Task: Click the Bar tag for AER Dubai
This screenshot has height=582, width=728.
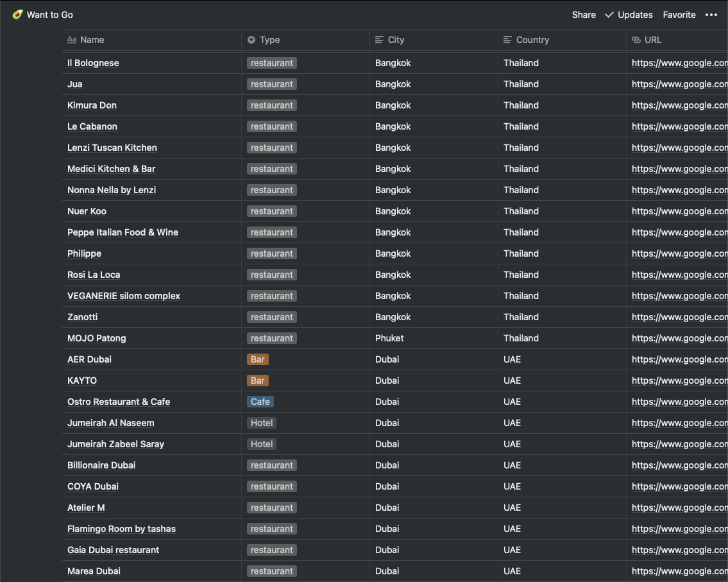Action: [x=258, y=359]
